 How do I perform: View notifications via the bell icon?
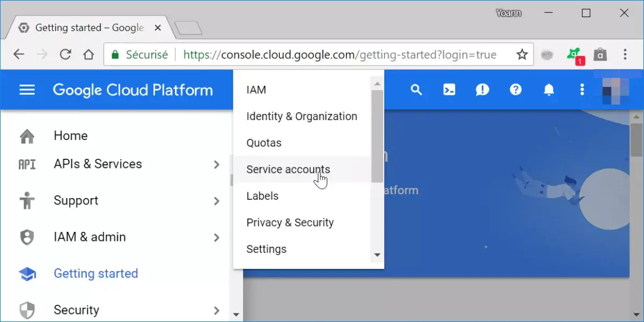[549, 90]
